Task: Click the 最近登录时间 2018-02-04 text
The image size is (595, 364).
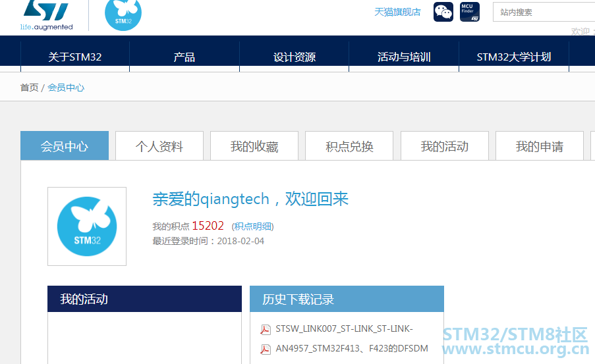Action: tap(208, 241)
